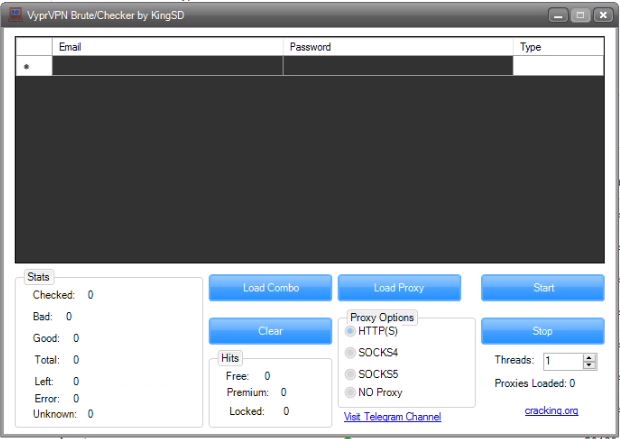Click the empty Type cell in the new row
The image size is (620, 439).
click(x=558, y=66)
